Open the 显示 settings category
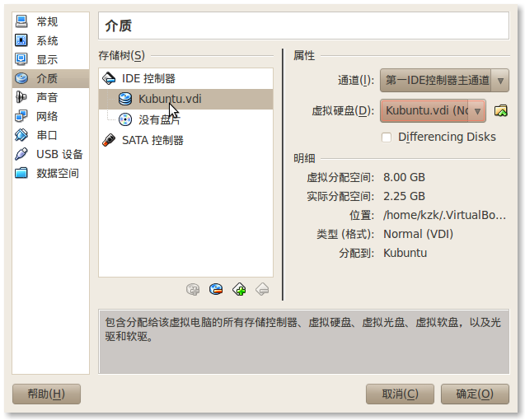The width and height of the screenshot is (525, 420). (x=50, y=59)
